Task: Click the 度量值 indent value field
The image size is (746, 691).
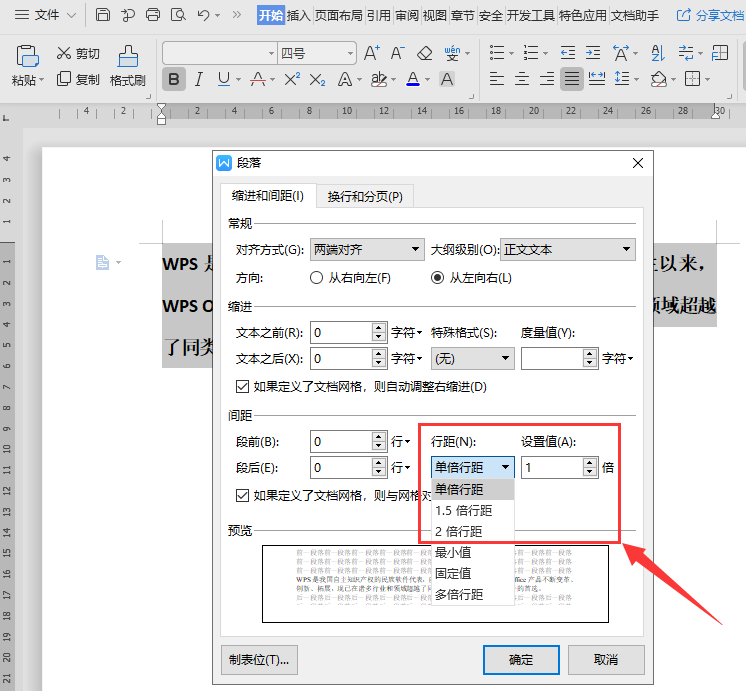Action: coord(553,358)
